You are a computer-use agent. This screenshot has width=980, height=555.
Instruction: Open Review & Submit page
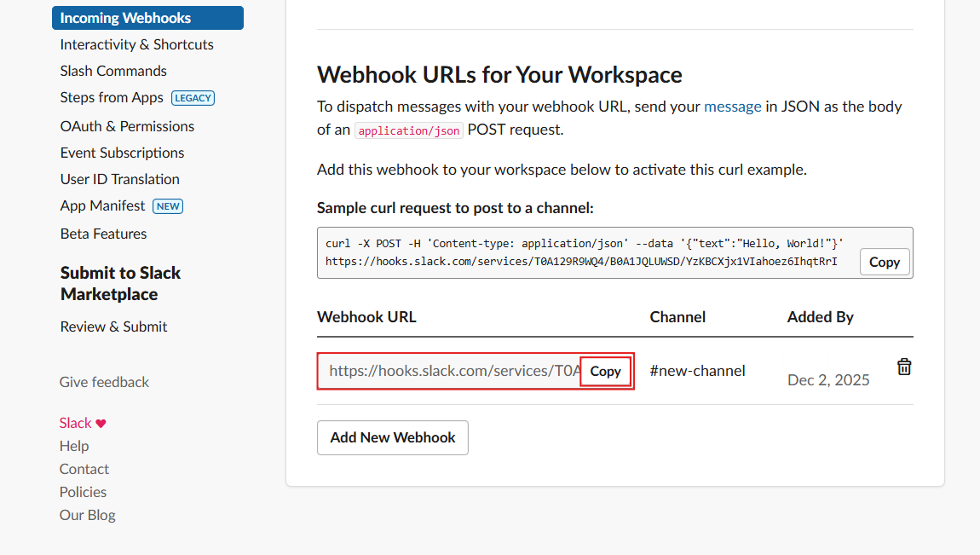pyautogui.click(x=113, y=327)
